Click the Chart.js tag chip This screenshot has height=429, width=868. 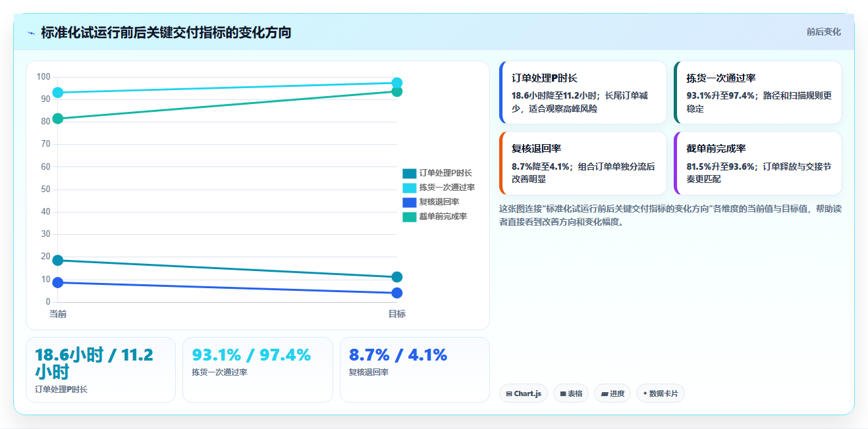[x=524, y=393]
